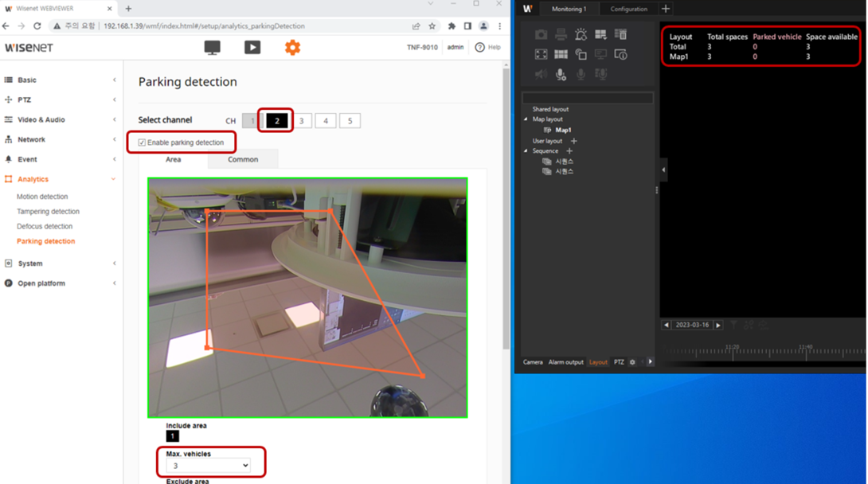Open Tampering detection settings

[x=49, y=212]
